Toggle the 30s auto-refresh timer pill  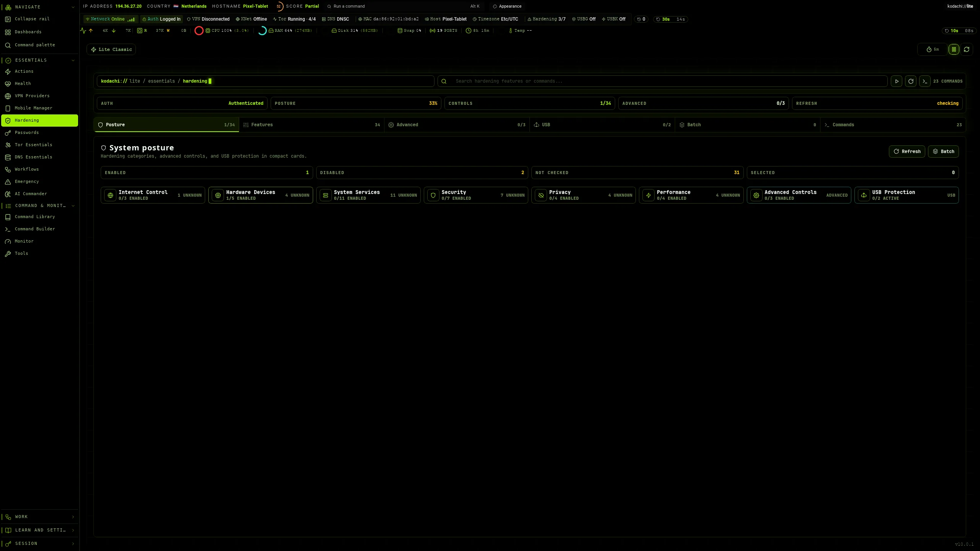[670, 19]
